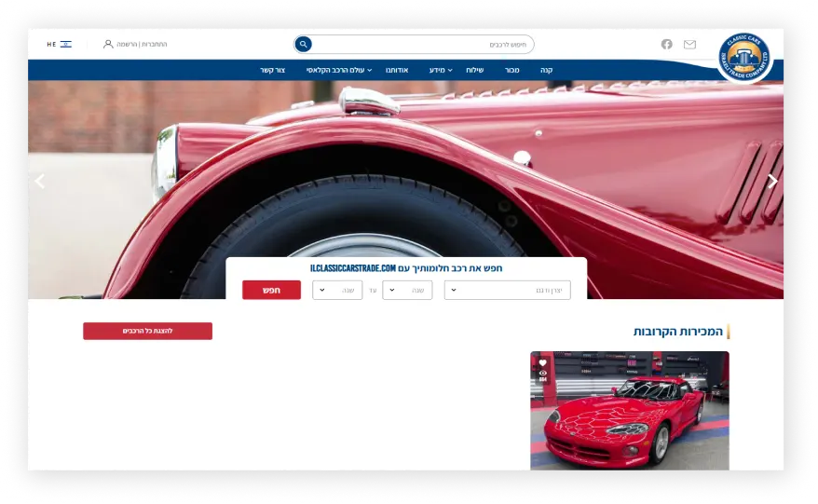Image resolution: width=818 pixels, height=504 pixels.
Task: Expand the עולם הרכב הקלאסי dropdown menu
Action: click(x=338, y=70)
